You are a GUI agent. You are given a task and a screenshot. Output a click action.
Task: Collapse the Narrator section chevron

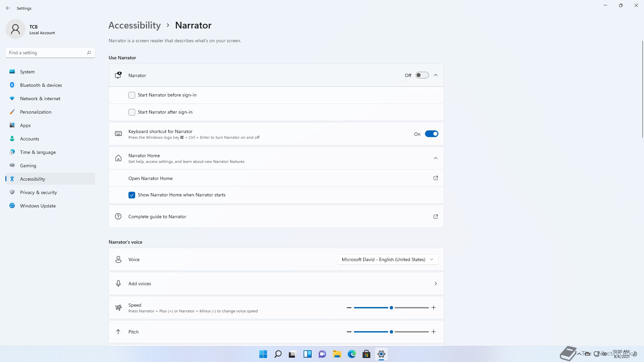tap(436, 75)
